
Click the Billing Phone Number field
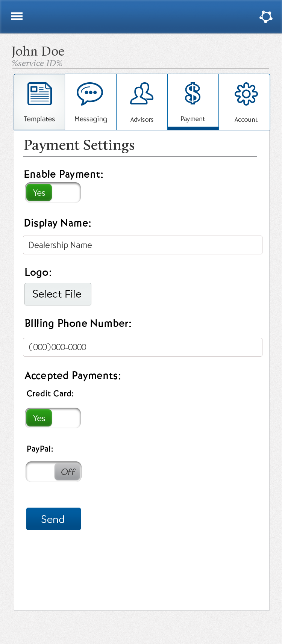[x=143, y=347]
